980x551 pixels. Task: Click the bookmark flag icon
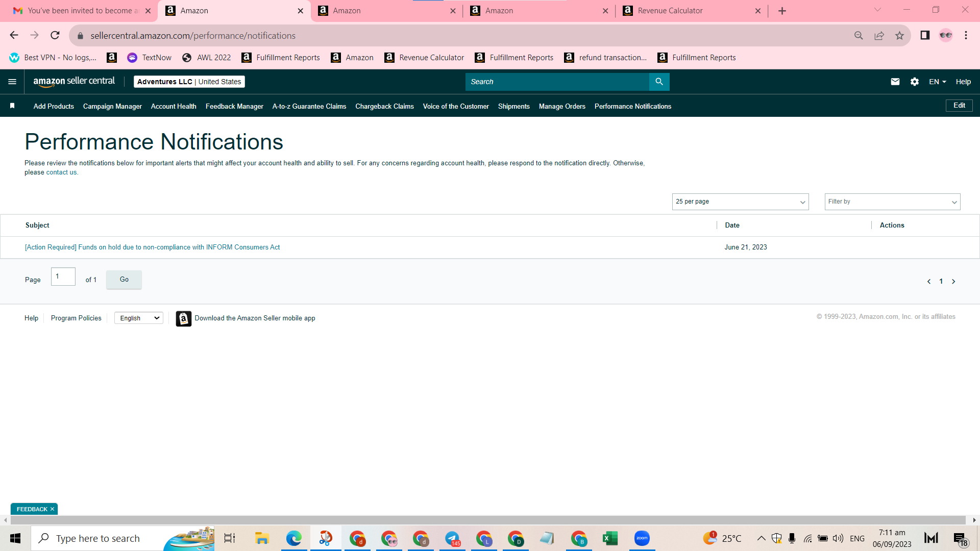coord(12,106)
